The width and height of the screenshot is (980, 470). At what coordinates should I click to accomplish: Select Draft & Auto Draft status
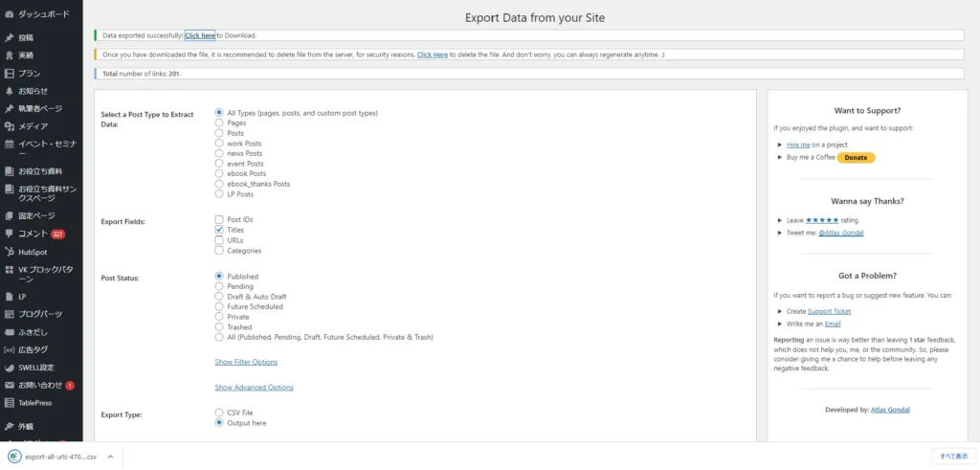pos(219,296)
